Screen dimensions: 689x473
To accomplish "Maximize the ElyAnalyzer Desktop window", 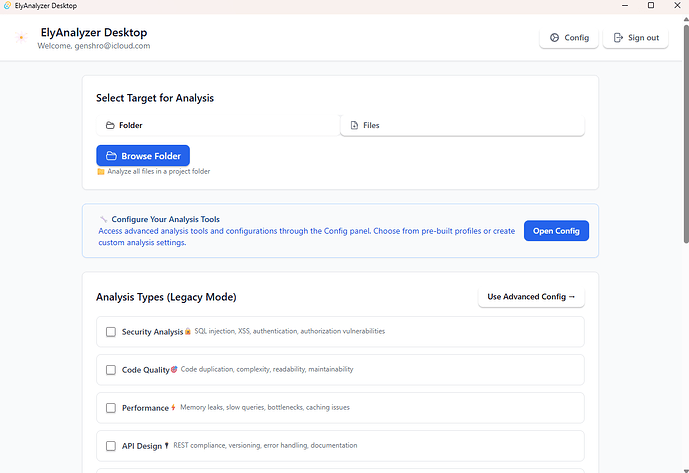I will click(x=651, y=6).
